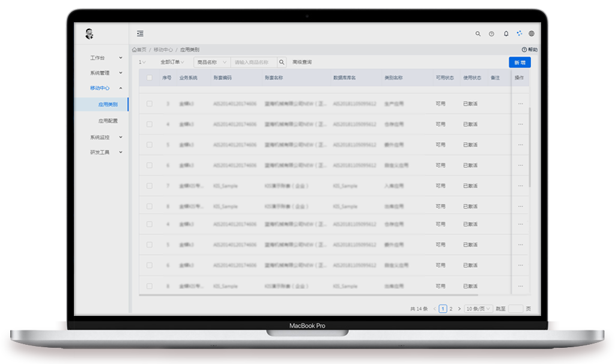Click the blue dots app icon in top bar
615x364 pixels.
tap(519, 34)
